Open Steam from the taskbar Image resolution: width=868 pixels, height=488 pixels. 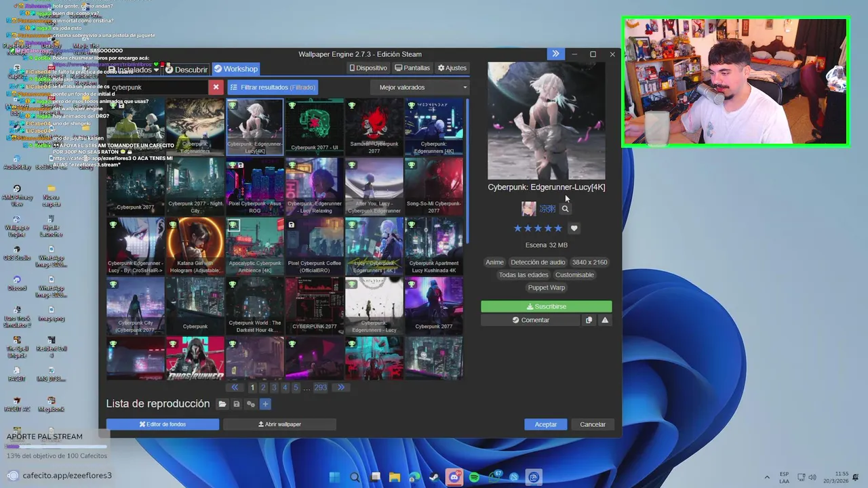pos(434,477)
